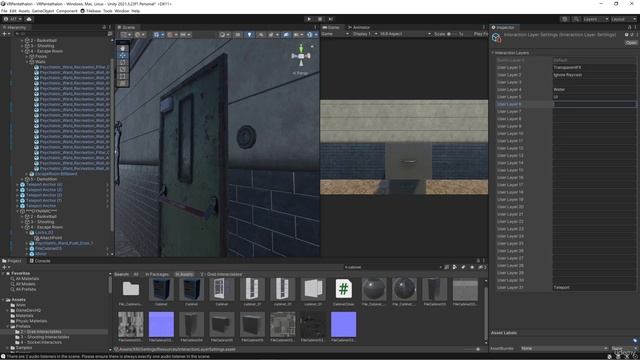Viewport: 640px width, 360px height.
Task: Open the Component menu
Action: click(67, 11)
